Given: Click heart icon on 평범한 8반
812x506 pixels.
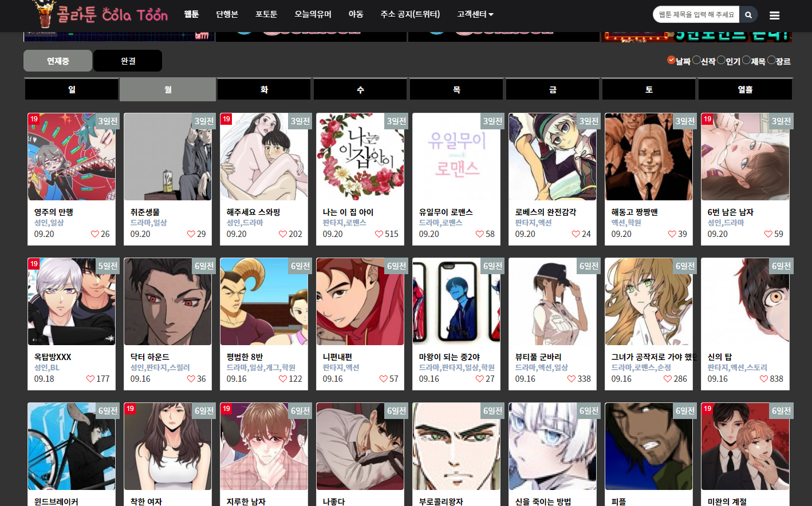Looking at the screenshot, I should [283, 379].
